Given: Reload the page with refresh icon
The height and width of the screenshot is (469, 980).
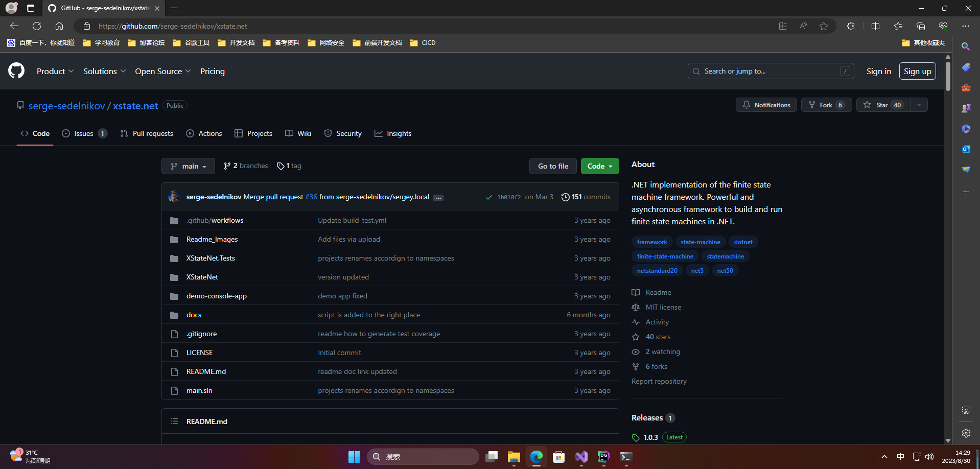Looking at the screenshot, I should pyautogui.click(x=37, y=26).
